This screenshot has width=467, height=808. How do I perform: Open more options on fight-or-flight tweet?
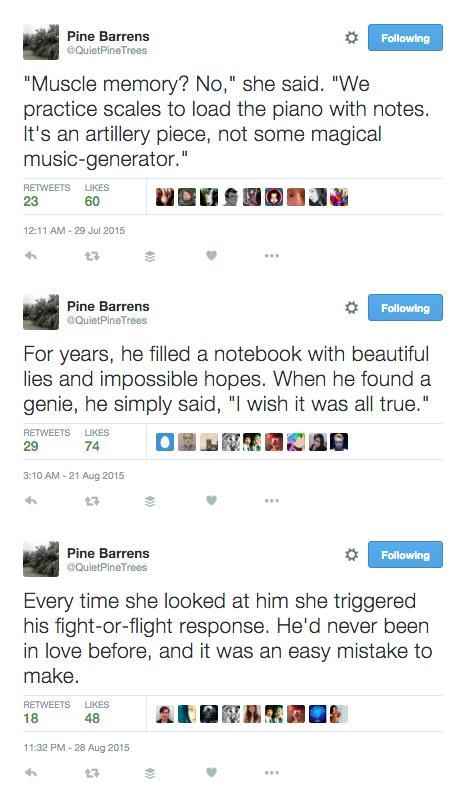click(272, 773)
